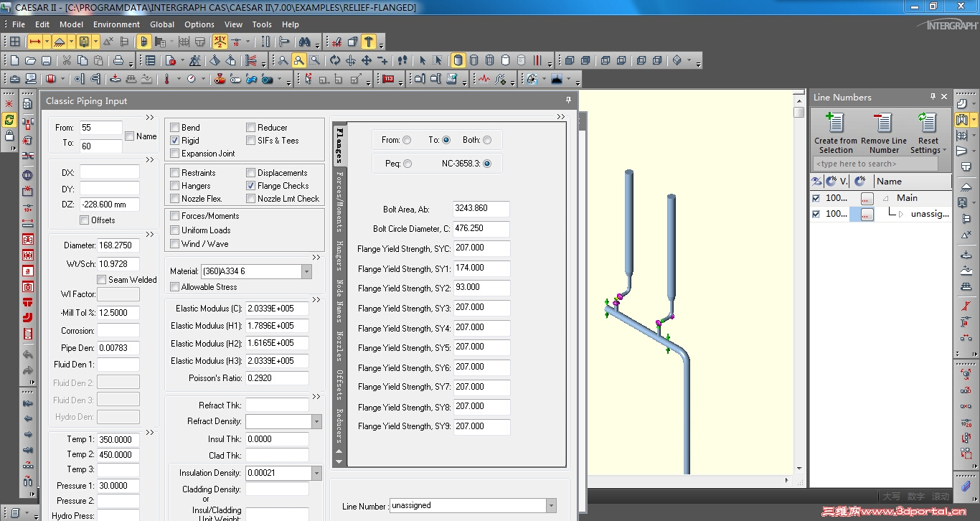Choose the From radio button
Image resolution: width=980 pixels, height=521 pixels.
click(x=407, y=140)
